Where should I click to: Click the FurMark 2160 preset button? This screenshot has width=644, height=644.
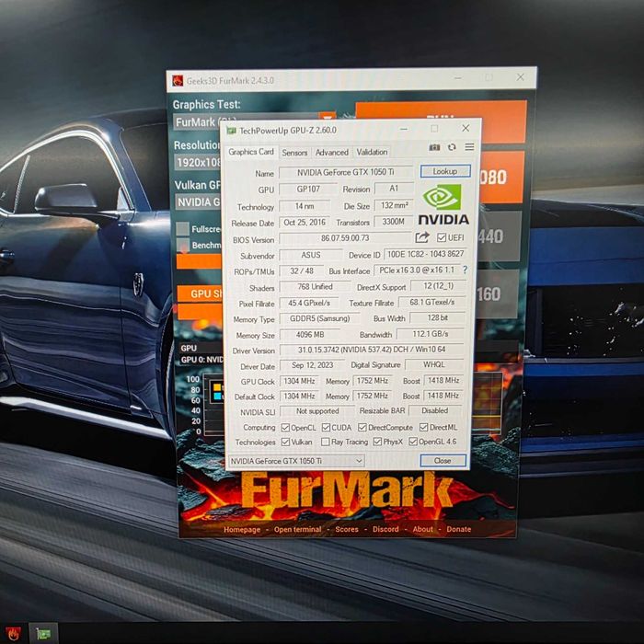[499, 294]
